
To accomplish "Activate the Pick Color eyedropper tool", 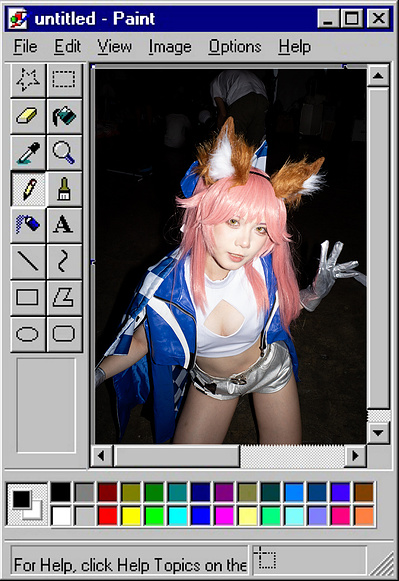I will point(28,152).
